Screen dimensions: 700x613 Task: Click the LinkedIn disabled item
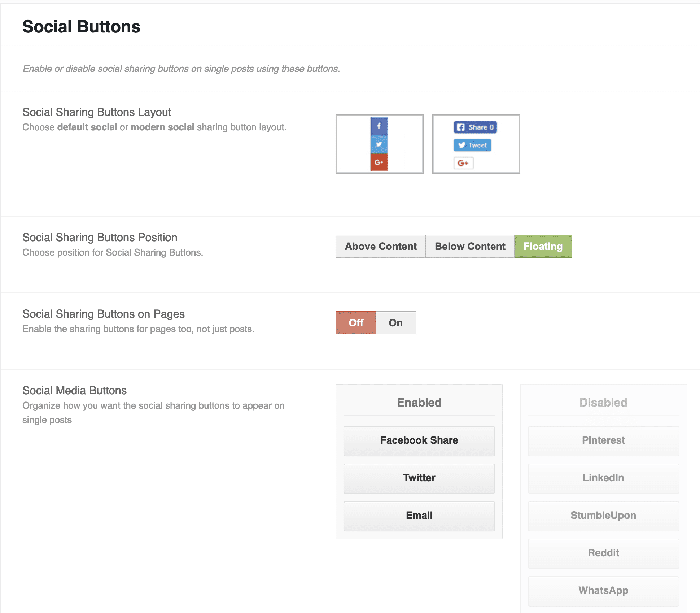coord(603,478)
